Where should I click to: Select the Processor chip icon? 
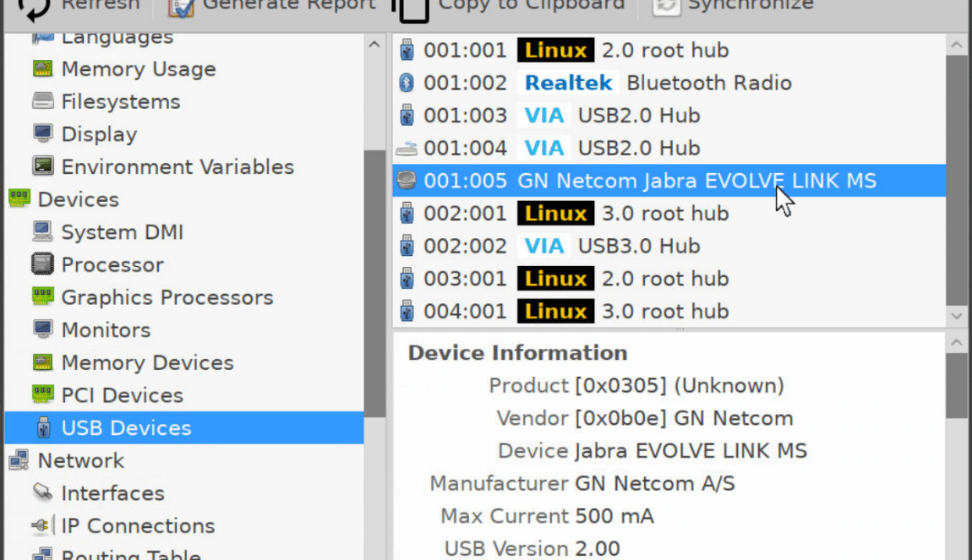click(43, 264)
